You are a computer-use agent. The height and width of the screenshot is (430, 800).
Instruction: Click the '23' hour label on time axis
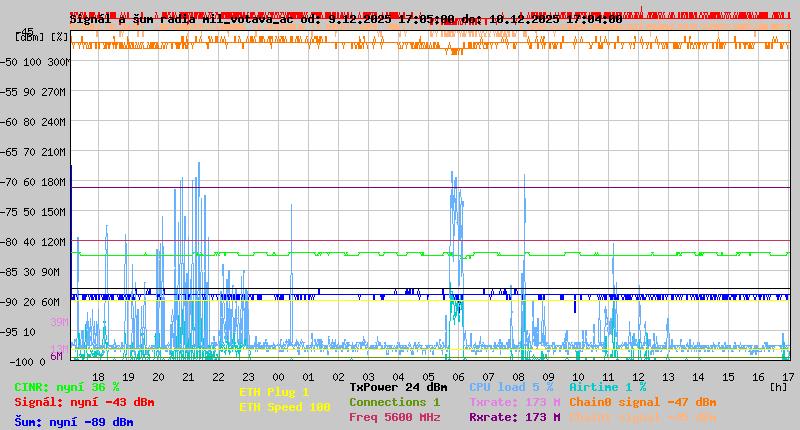click(x=248, y=377)
